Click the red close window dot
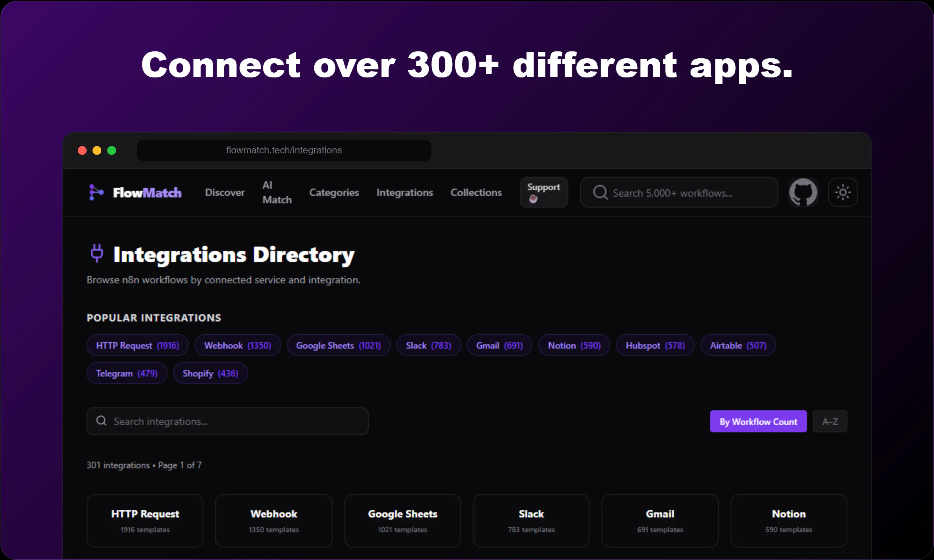Viewport: 934px width, 560px height. click(x=82, y=150)
